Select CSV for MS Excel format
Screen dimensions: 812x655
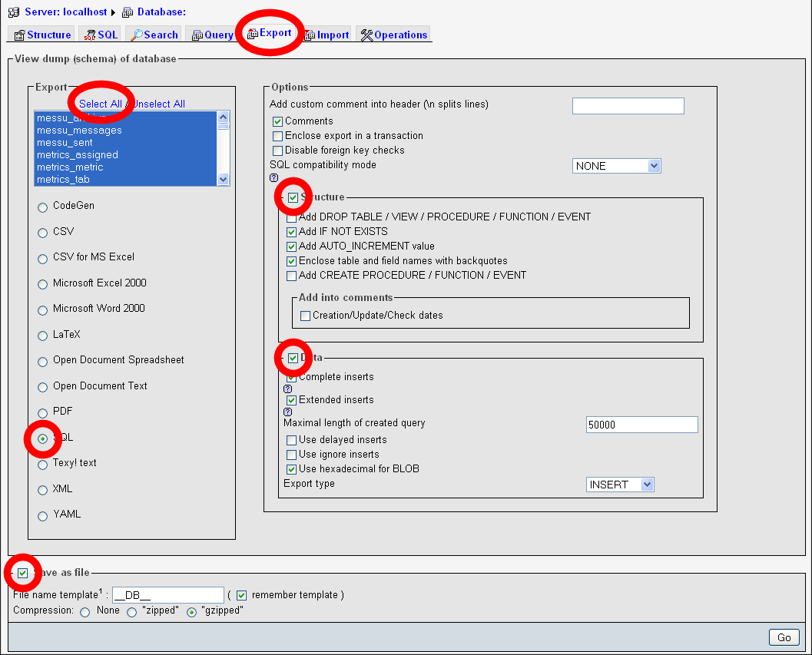[x=42, y=259]
